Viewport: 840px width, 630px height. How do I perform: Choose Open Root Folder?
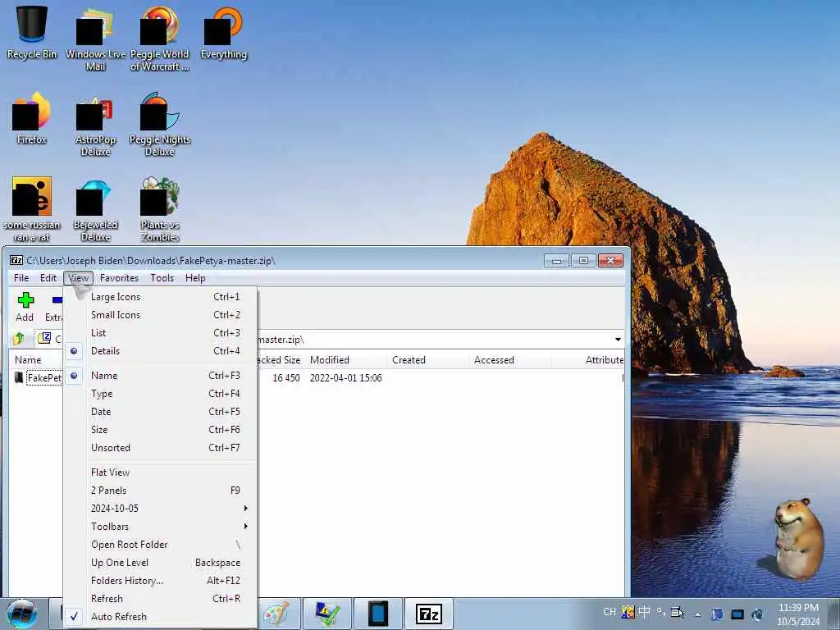tap(161, 545)
